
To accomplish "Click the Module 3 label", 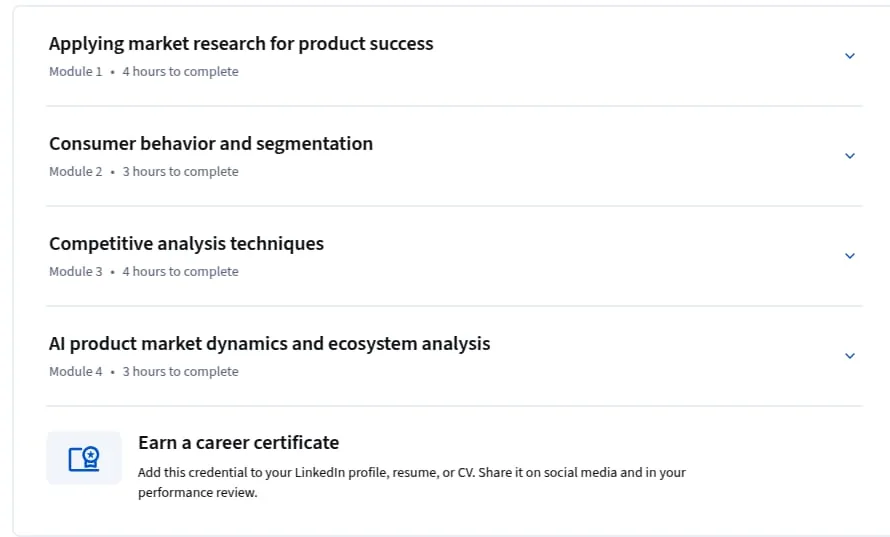I will tap(75, 271).
